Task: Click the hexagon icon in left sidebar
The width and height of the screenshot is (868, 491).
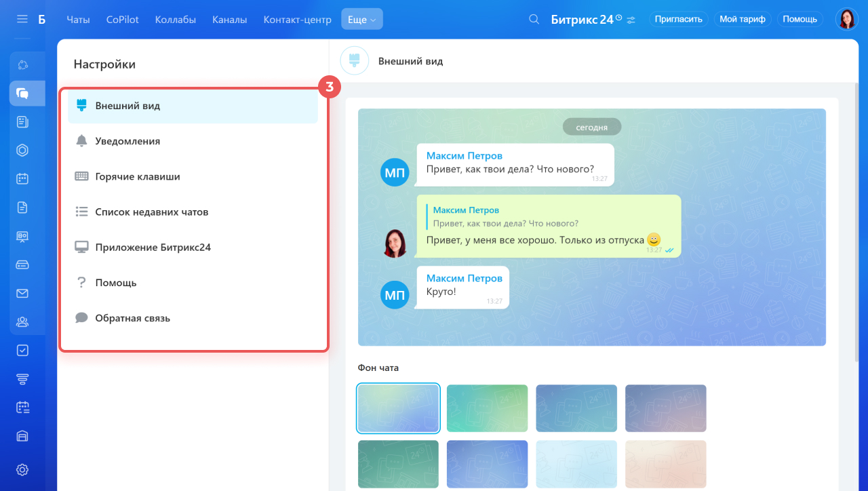Action: pos(22,151)
